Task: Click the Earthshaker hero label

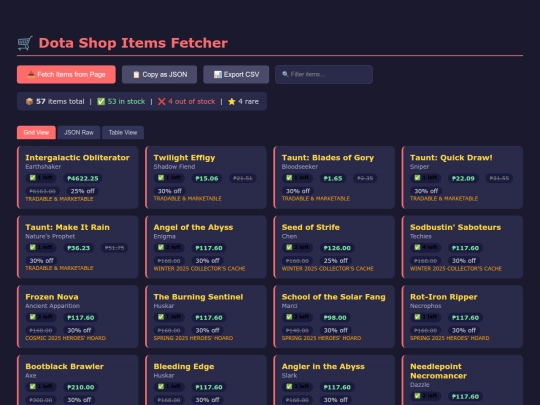Action: pyautogui.click(x=43, y=167)
